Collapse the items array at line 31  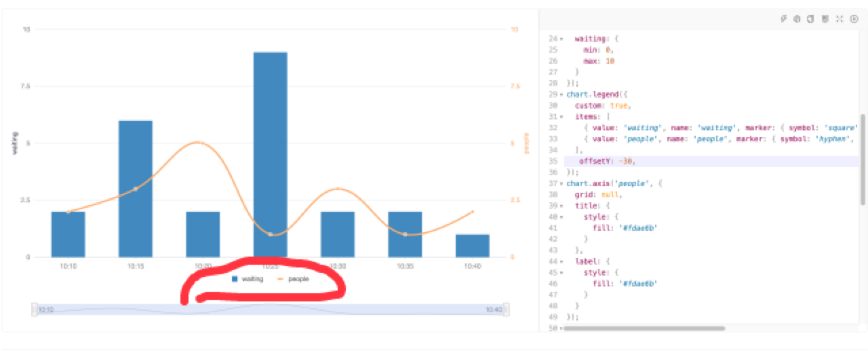click(x=561, y=117)
